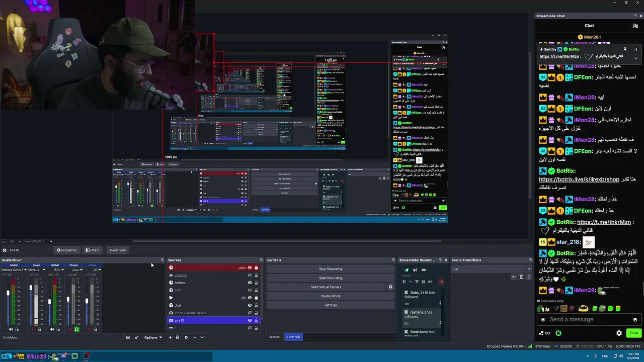Open the t.me/thkrMzn link in pinned message
The width and height of the screenshot is (644, 362).
pos(559,56)
